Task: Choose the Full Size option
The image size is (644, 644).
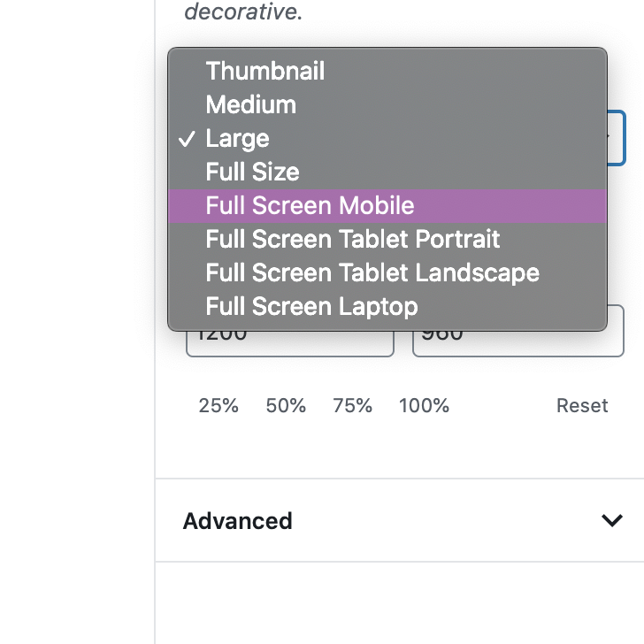Action: [x=387, y=172]
